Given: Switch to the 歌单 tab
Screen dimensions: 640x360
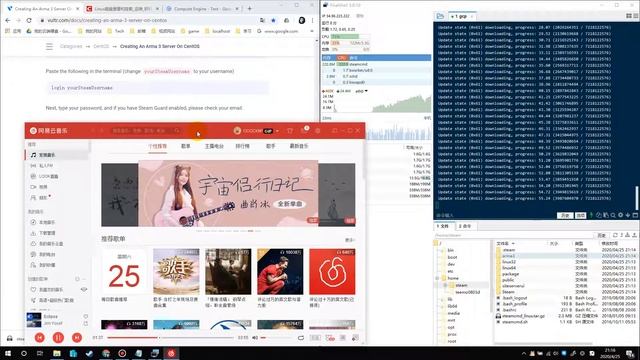Looking at the screenshot, I should tap(186, 146).
